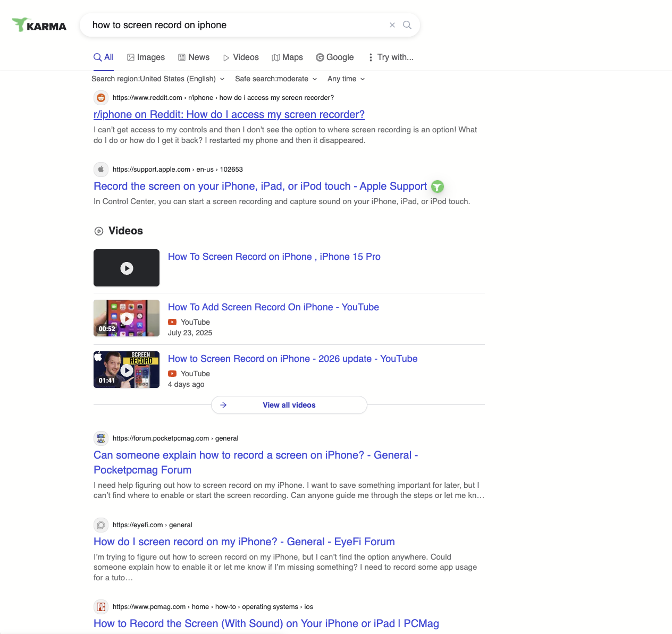Viewport: 672px width, 634px height.
Task: Open How To Screen Record iPhone 15 Pro link
Action: [274, 257]
